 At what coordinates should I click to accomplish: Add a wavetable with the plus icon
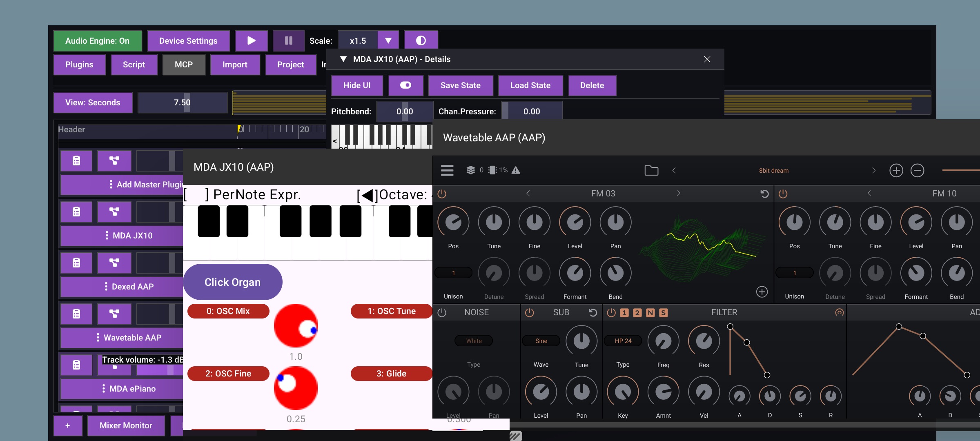[x=762, y=292]
